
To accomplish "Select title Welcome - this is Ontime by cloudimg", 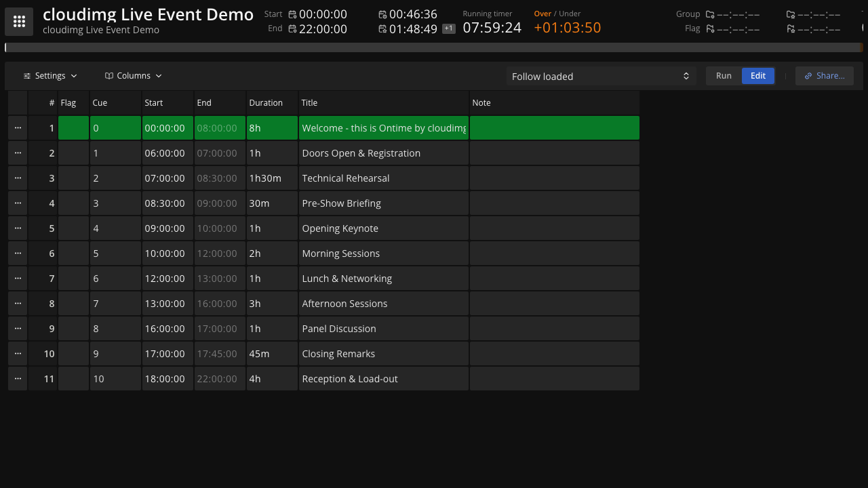I will 384,128.
